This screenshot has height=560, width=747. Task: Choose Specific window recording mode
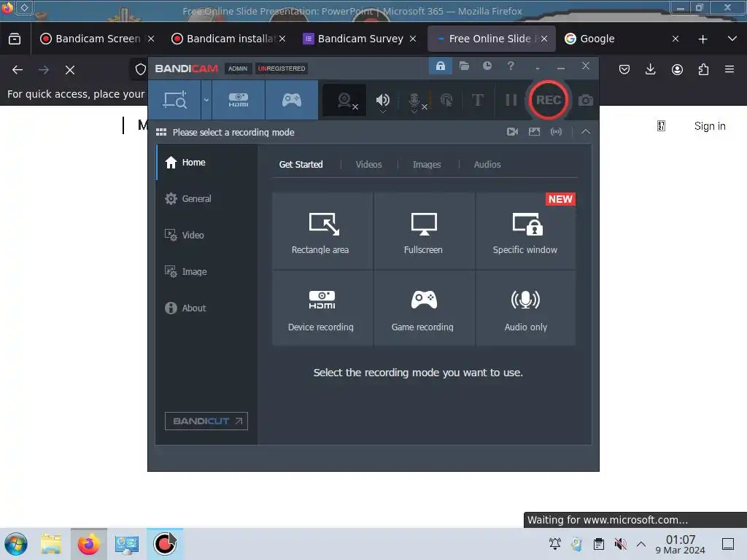click(x=525, y=231)
